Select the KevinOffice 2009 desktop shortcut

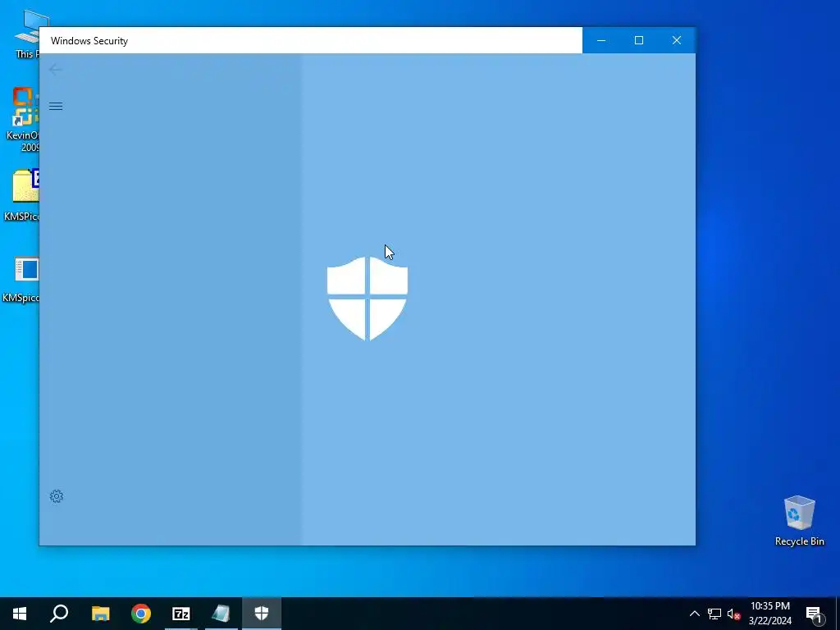click(x=22, y=120)
